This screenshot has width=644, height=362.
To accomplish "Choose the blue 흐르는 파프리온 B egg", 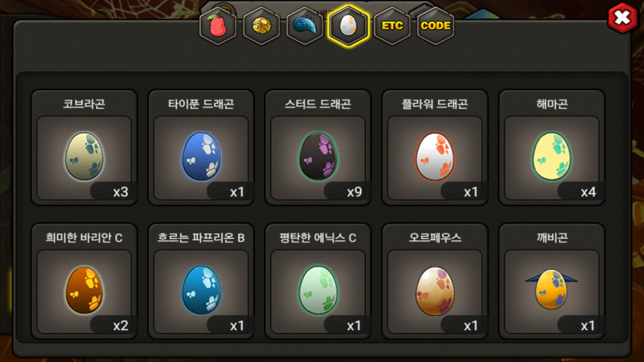I will (201, 290).
